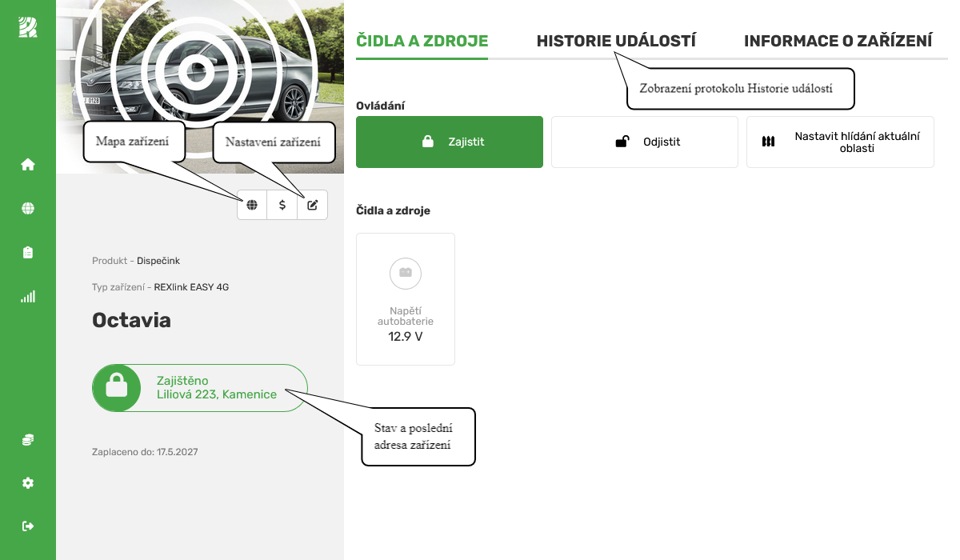The width and height of the screenshot is (960, 560).
Task: Open the Napětí autobaterie sensor tile
Action: tap(406, 298)
